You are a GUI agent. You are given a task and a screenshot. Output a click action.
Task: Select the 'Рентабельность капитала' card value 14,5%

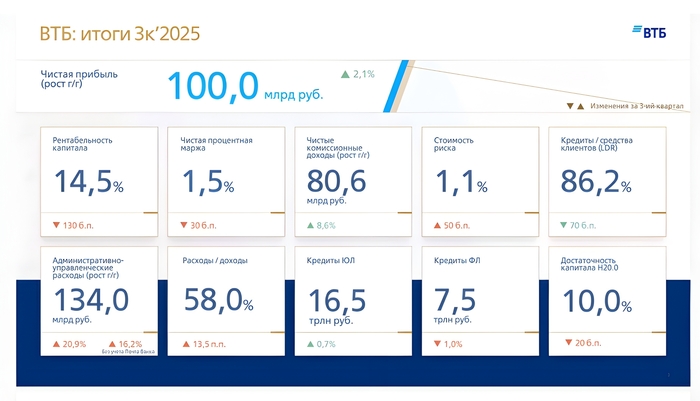click(x=88, y=184)
